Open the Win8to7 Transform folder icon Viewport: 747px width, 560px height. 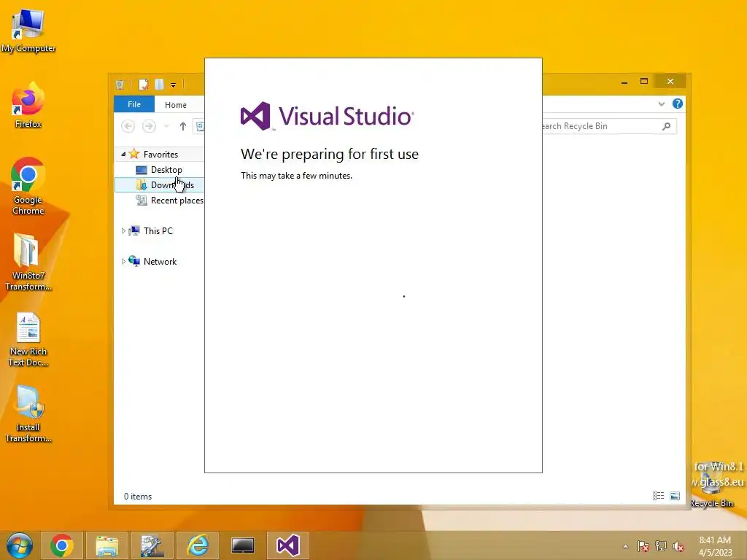28,262
